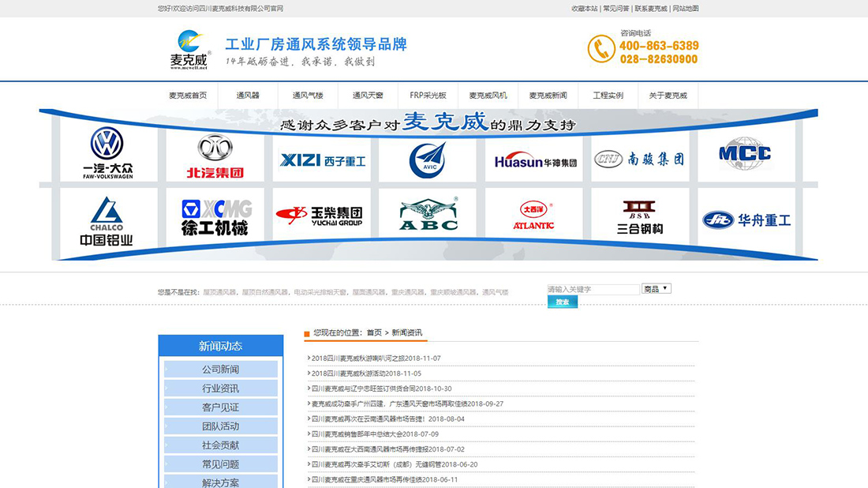868x488 pixels.
Task: Click the 重庆顺坡通风器 suggested keyword
Action: tap(453, 292)
